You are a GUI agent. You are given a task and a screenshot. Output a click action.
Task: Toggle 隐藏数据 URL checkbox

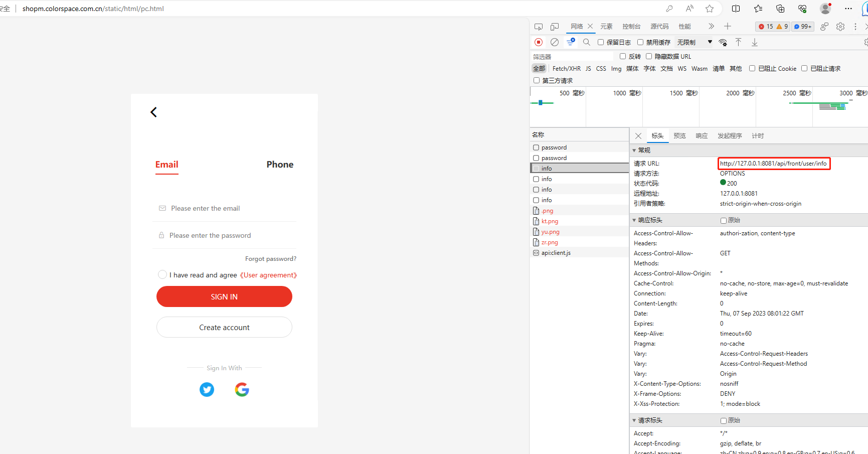click(649, 56)
